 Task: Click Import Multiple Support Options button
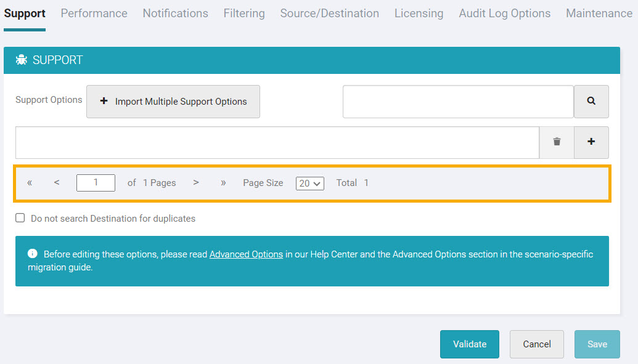click(x=173, y=102)
